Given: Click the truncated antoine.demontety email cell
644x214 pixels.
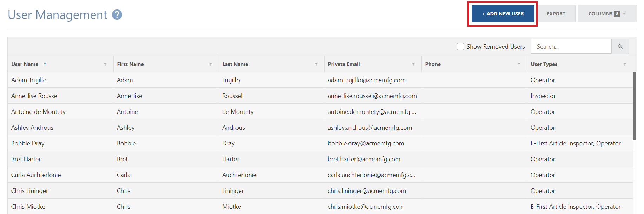Looking at the screenshot, I should 372,112.
